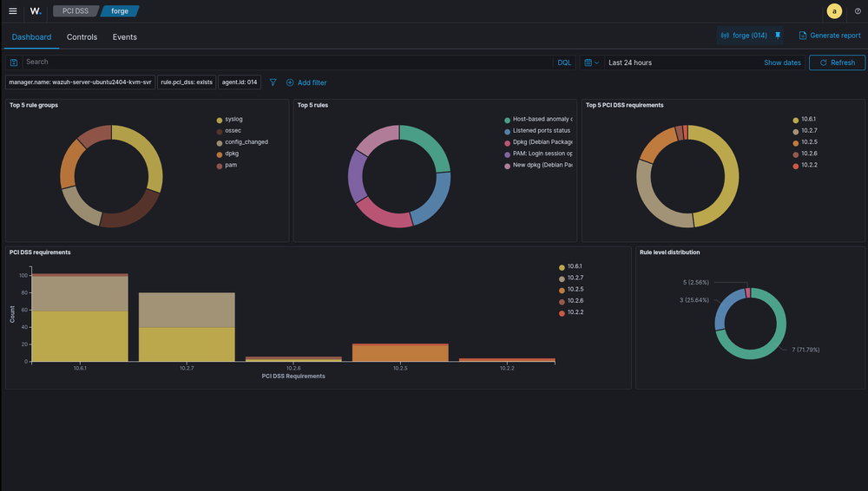This screenshot has width=868, height=491.
Task: Click the Add filter button
Action: pos(306,82)
